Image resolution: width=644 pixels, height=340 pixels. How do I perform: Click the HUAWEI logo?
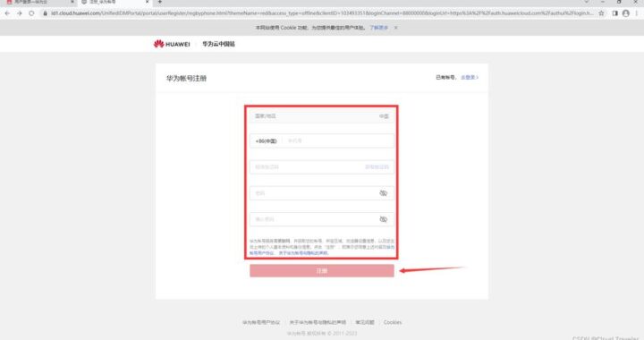pyautogui.click(x=172, y=44)
